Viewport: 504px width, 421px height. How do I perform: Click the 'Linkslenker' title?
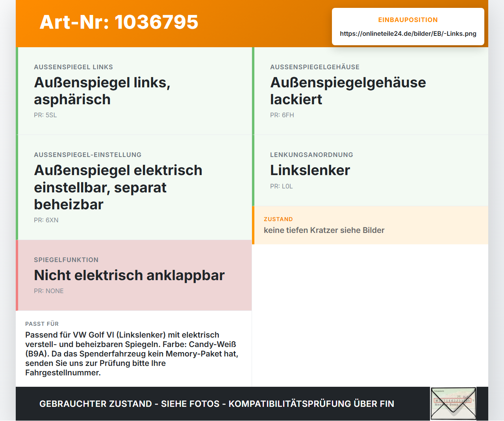(x=310, y=170)
